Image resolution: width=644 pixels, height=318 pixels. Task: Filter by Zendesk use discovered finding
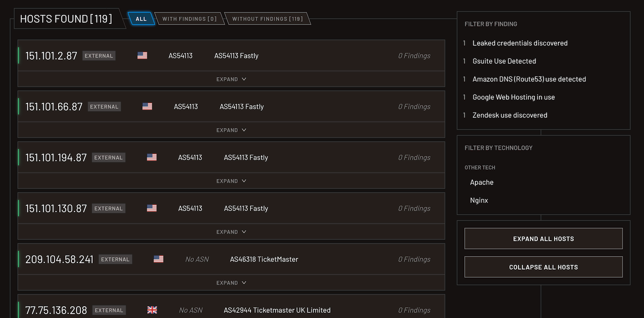[x=510, y=115]
